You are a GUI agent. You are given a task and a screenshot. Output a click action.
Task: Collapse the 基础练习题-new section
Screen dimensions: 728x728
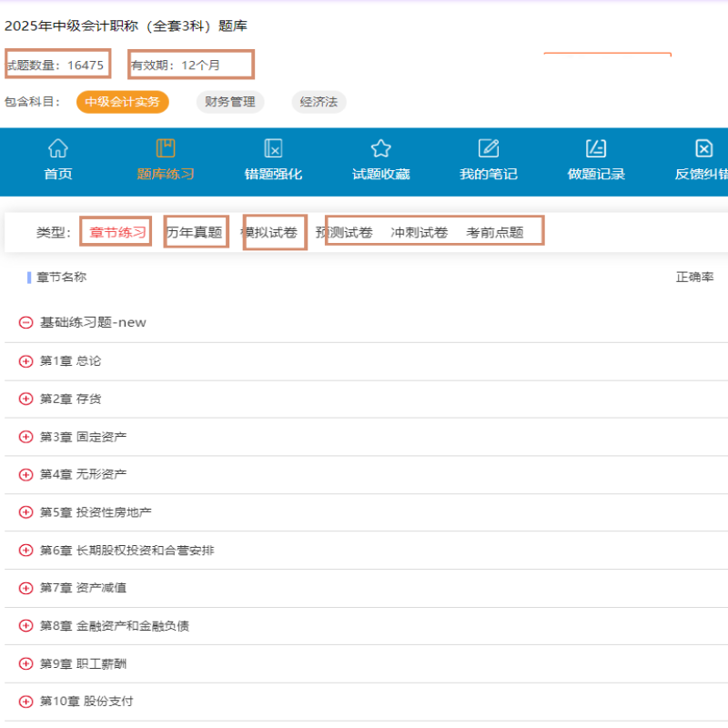26,322
